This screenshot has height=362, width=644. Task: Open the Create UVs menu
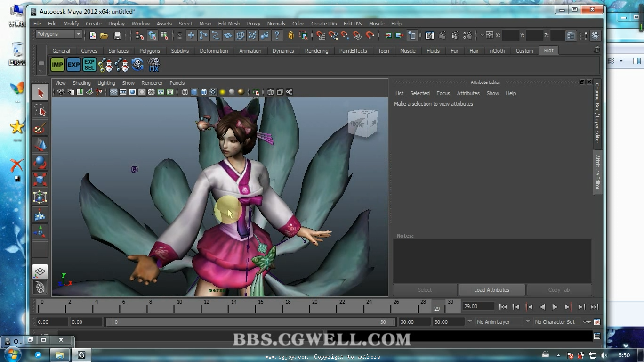coord(324,24)
